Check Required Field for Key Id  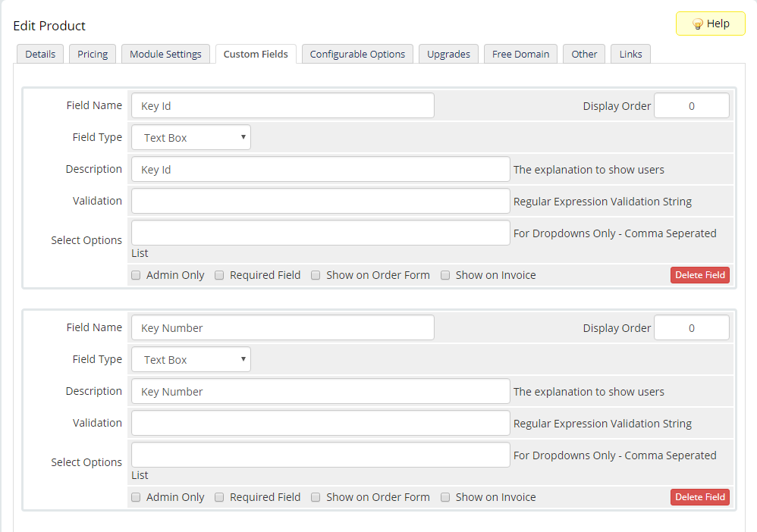[219, 275]
